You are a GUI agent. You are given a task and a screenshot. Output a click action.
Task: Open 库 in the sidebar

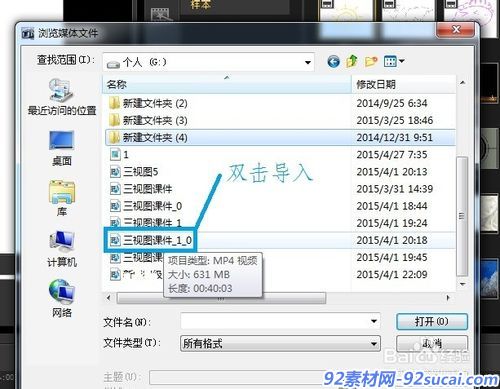pyautogui.click(x=62, y=198)
